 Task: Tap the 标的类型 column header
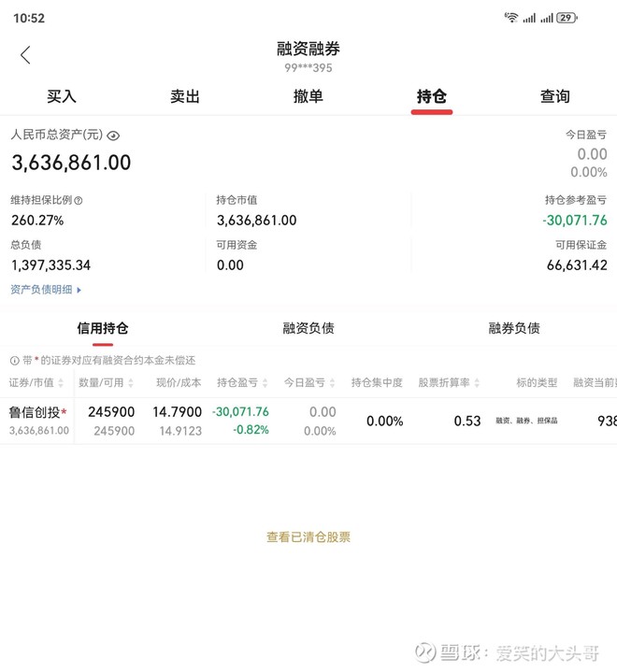pos(537,382)
